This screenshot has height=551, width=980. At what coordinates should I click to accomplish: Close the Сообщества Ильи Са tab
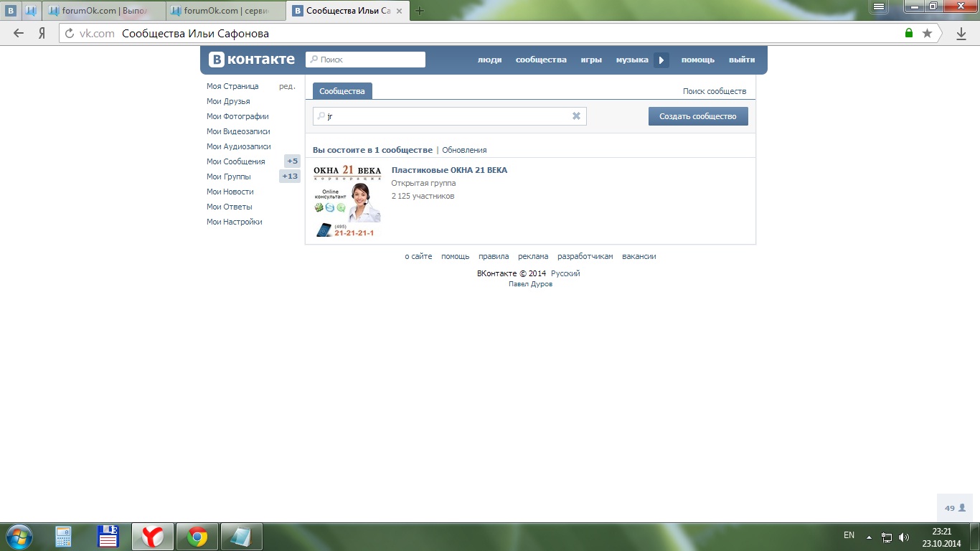coord(400,11)
